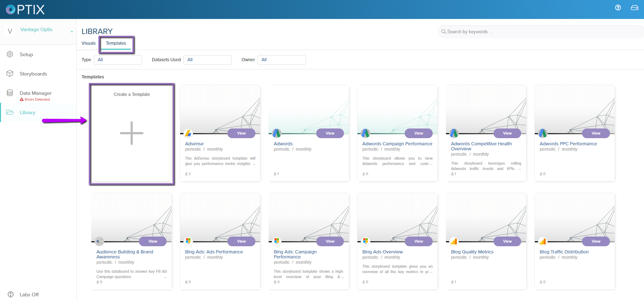Image resolution: width=644 pixels, height=301 pixels.
Task: Switch to the Visuals tab
Action: pos(88,43)
